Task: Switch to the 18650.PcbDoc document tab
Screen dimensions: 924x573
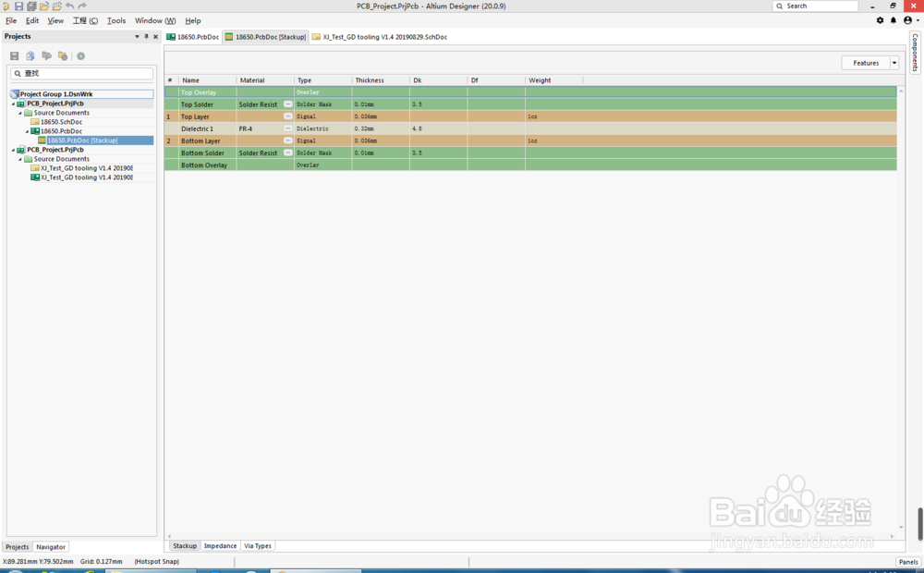Action: click(193, 37)
